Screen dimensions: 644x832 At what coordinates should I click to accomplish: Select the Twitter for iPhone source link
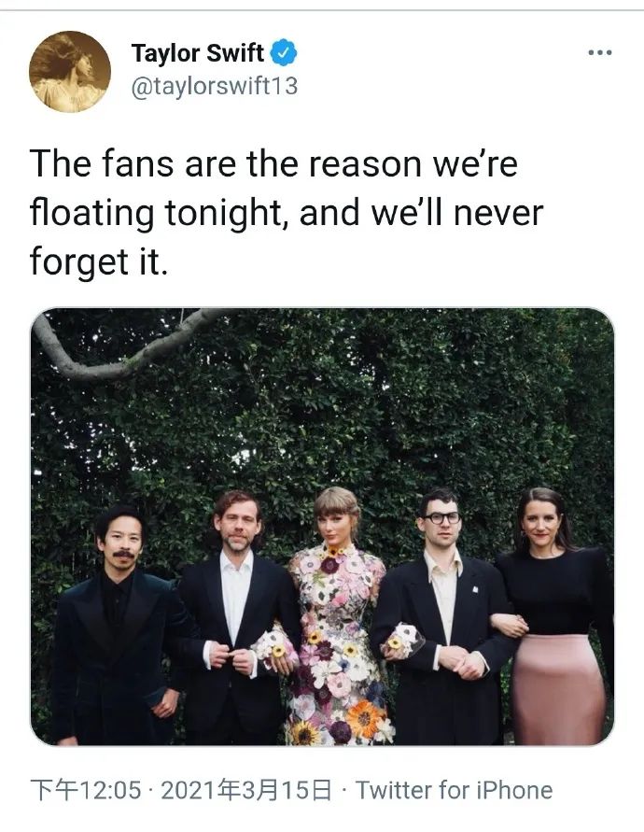455,790
